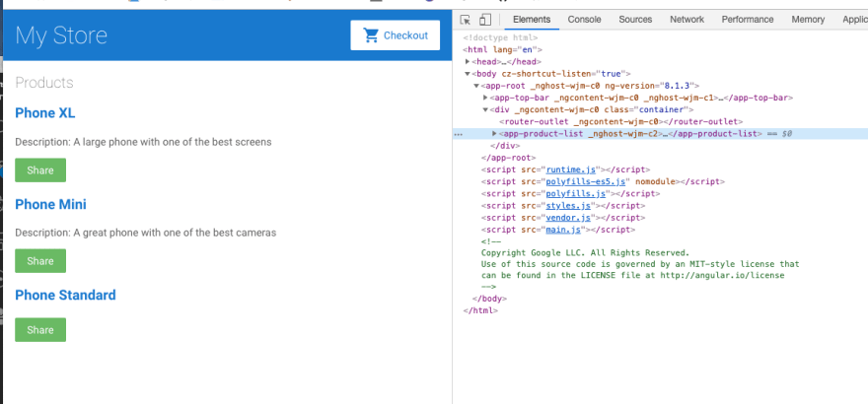This screenshot has width=868, height=404.
Task: Switch to the Memory tab
Action: [808, 20]
